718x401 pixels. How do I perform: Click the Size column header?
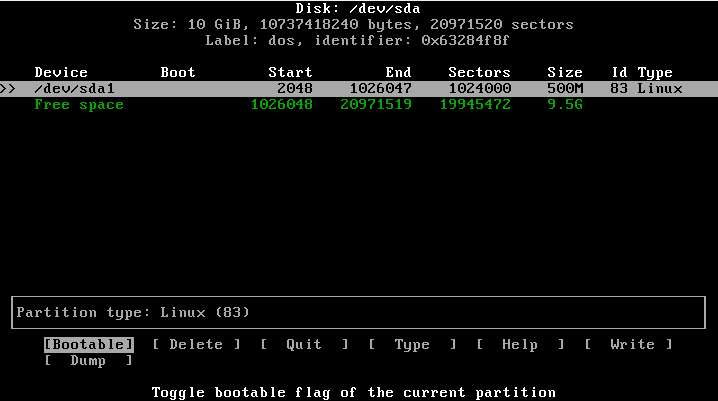click(x=565, y=72)
